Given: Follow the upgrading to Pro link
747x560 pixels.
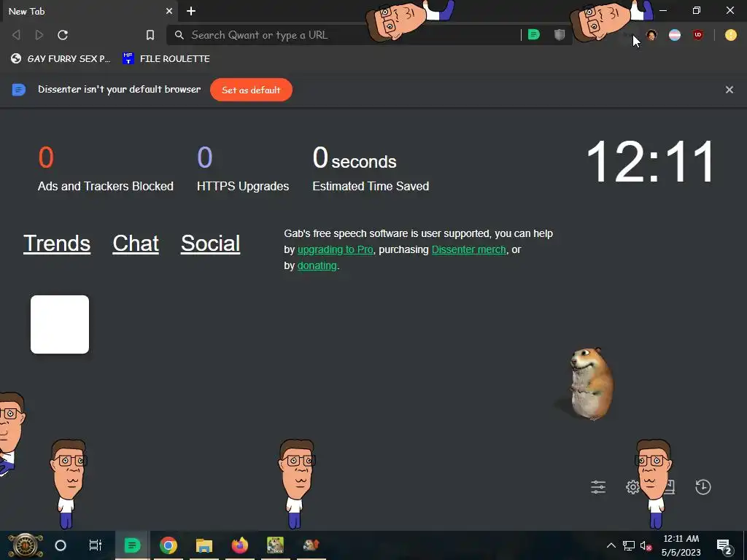Looking at the screenshot, I should click(x=336, y=249).
